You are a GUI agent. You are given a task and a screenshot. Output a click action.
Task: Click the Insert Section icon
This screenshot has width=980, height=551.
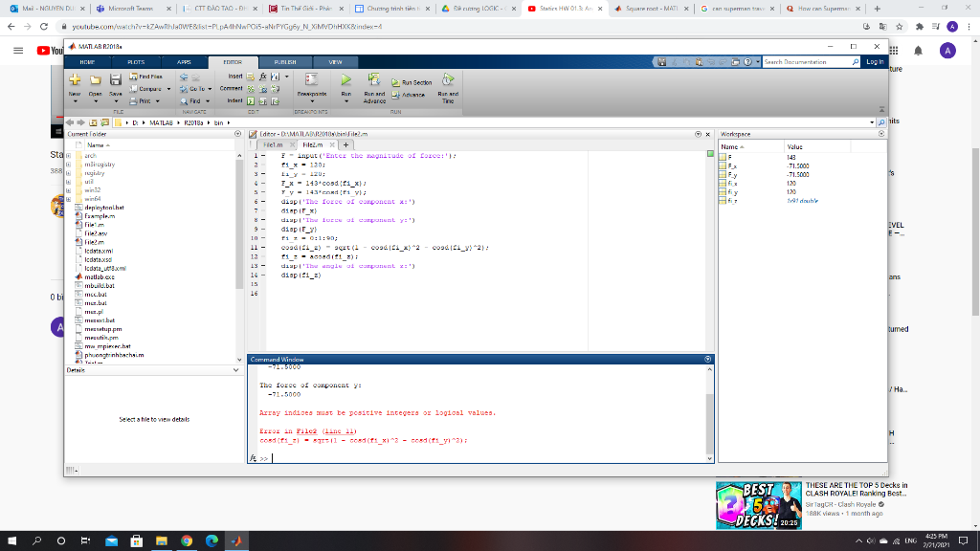251,77
